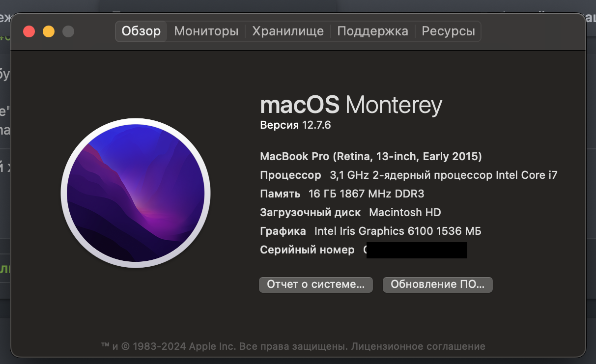Click the MacBook Pro model name line

point(370,157)
